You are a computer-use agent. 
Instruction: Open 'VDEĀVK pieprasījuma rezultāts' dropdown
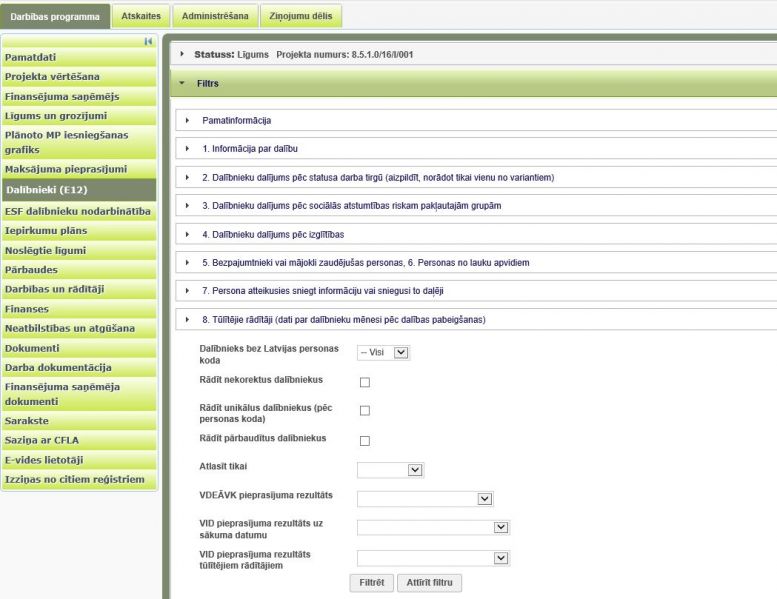[x=425, y=499]
